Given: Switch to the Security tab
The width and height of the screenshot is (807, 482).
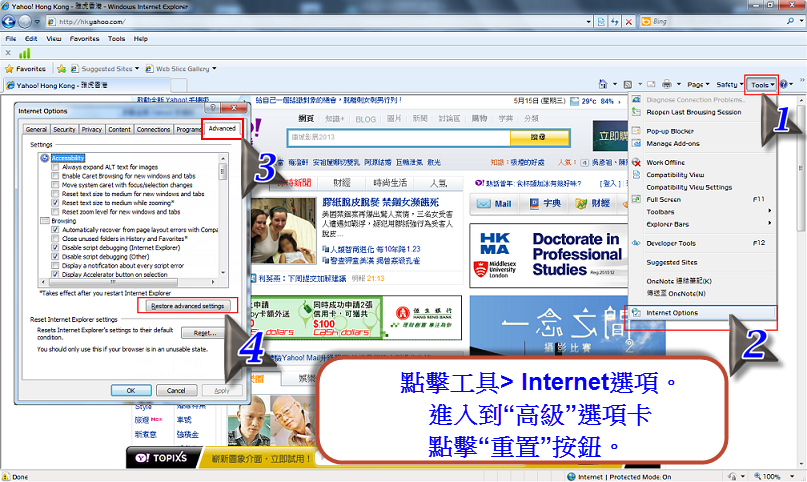Looking at the screenshot, I should coord(64,130).
